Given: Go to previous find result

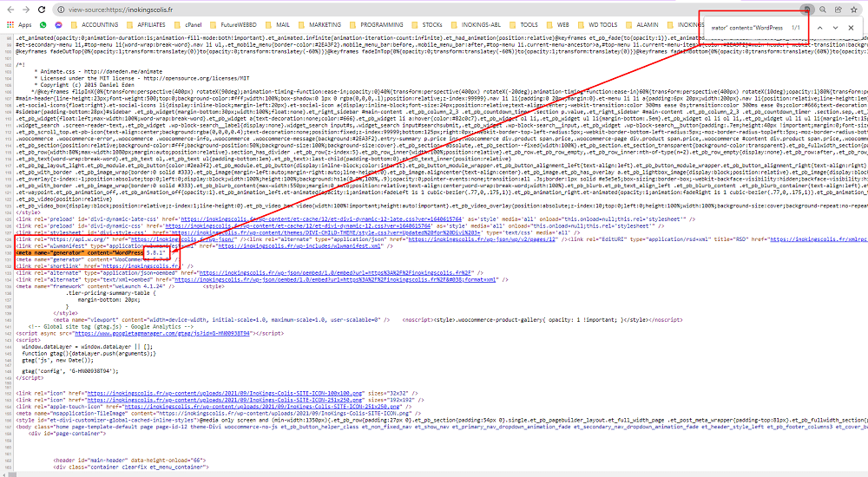Looking at the screenshot, I should [820, 27].
